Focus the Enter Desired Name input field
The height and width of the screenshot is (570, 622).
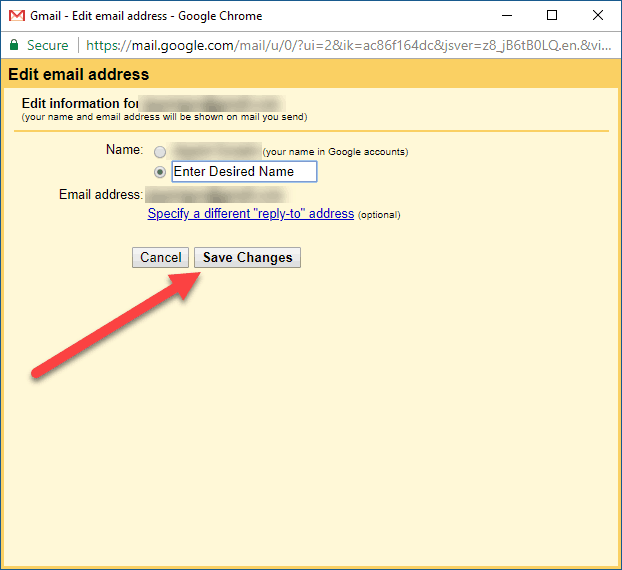click(x=244, y=171)
